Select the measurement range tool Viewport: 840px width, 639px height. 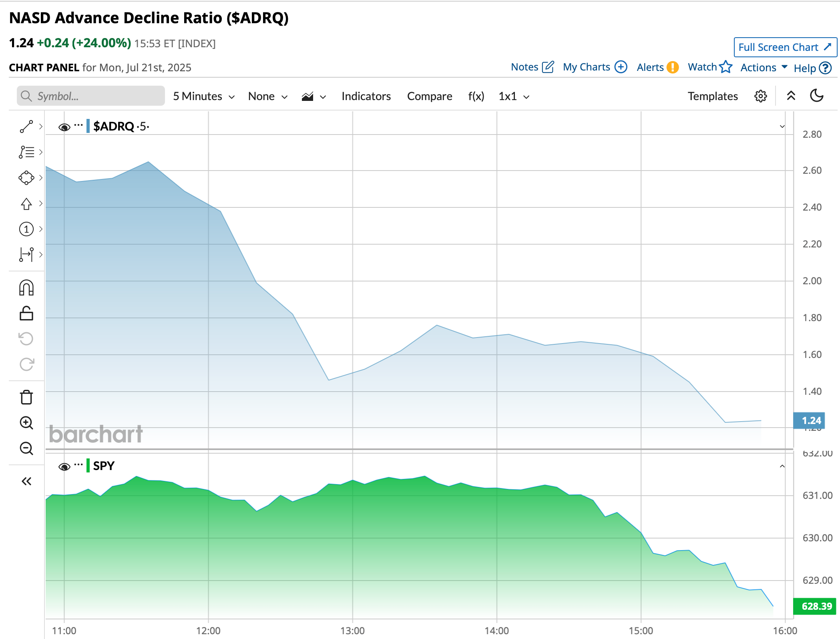[x=26, y=255]
